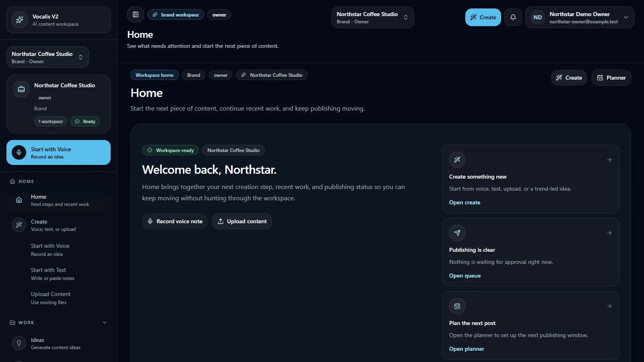Click the microphone icon in Start with Voice
644x362 pixels.
coord(19,152)
